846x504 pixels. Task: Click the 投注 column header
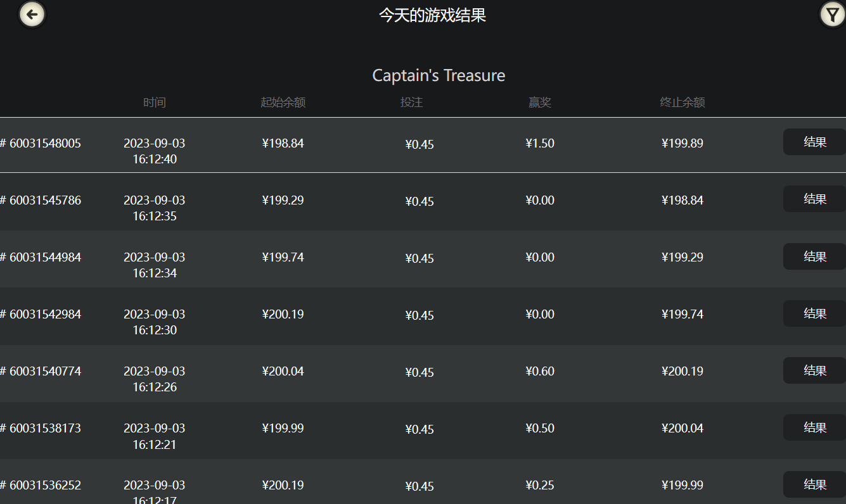pyautogui.click(x=411, y=103)
